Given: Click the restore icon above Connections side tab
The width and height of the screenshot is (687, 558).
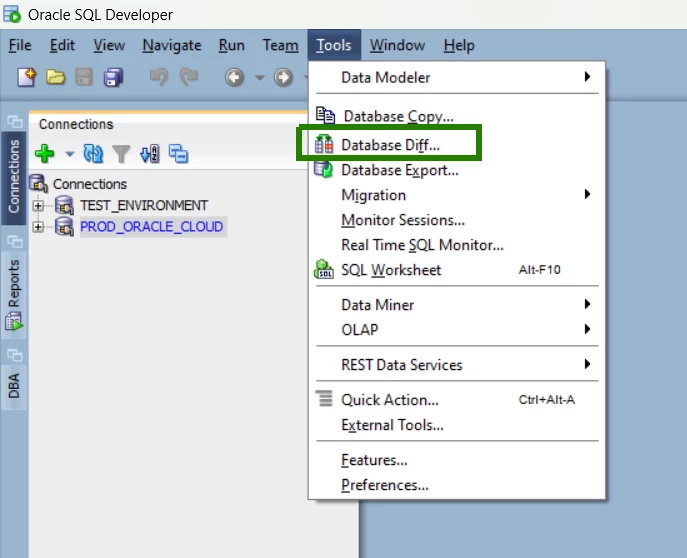Looking at the screenshot, I should point(14,121).
